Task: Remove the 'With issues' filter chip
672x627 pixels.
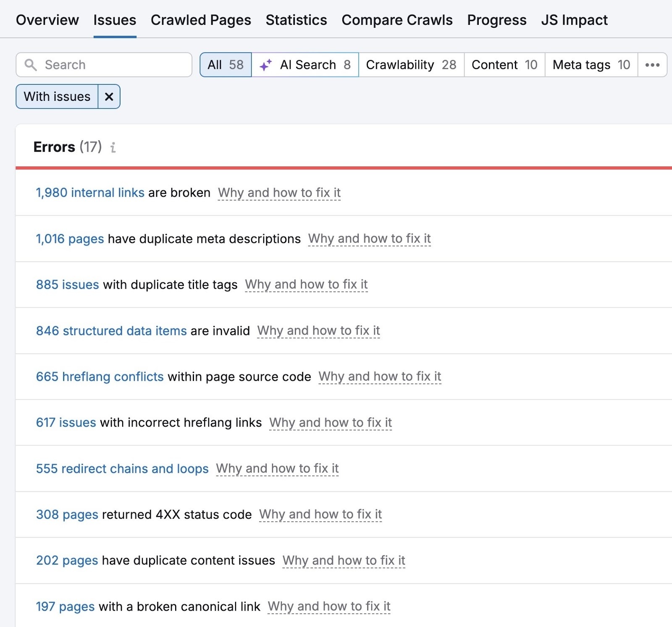Action: click(x=109, y=97)
